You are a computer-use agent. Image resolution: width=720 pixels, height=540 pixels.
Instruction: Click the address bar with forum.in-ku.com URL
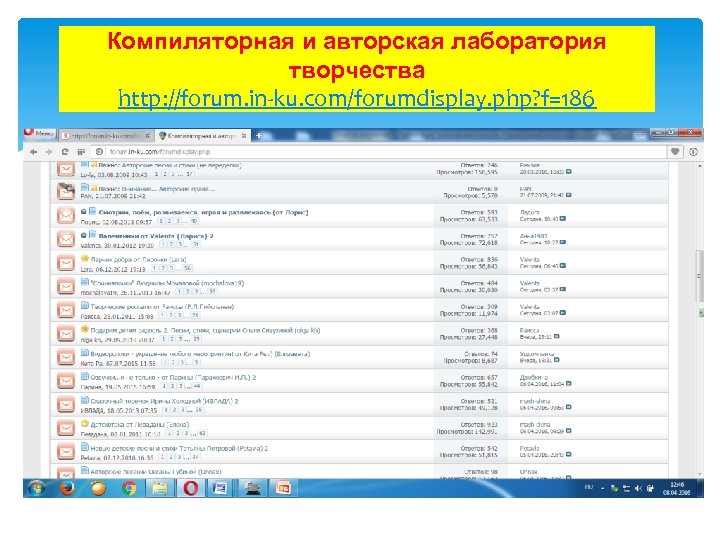coord(379,152)
